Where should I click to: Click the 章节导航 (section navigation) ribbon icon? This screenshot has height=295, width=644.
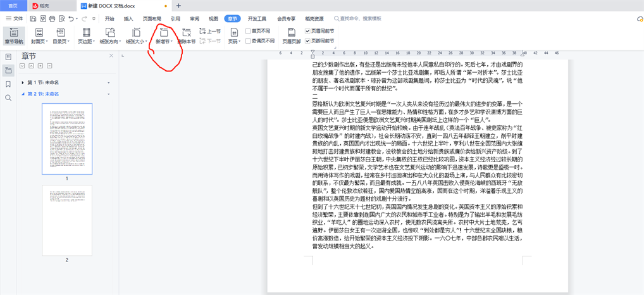(x=13, y=35)
